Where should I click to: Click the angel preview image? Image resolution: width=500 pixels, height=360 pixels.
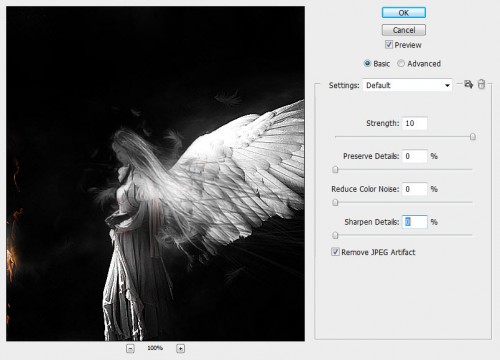pos(155,174)
